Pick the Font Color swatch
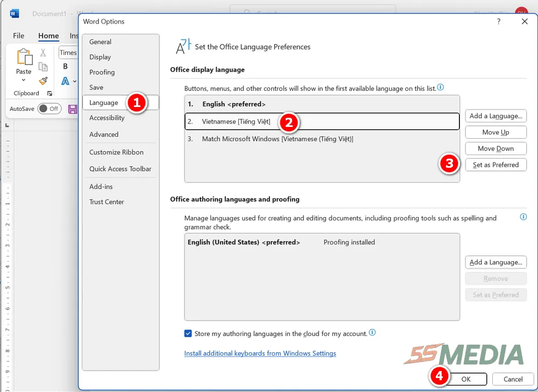Image resolution: width=538 pixels, height=392 pixels. click(x=66, y=82)
